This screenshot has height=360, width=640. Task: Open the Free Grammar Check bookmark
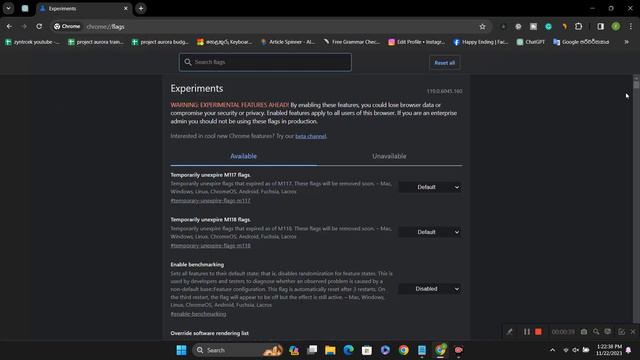(352, 42)
